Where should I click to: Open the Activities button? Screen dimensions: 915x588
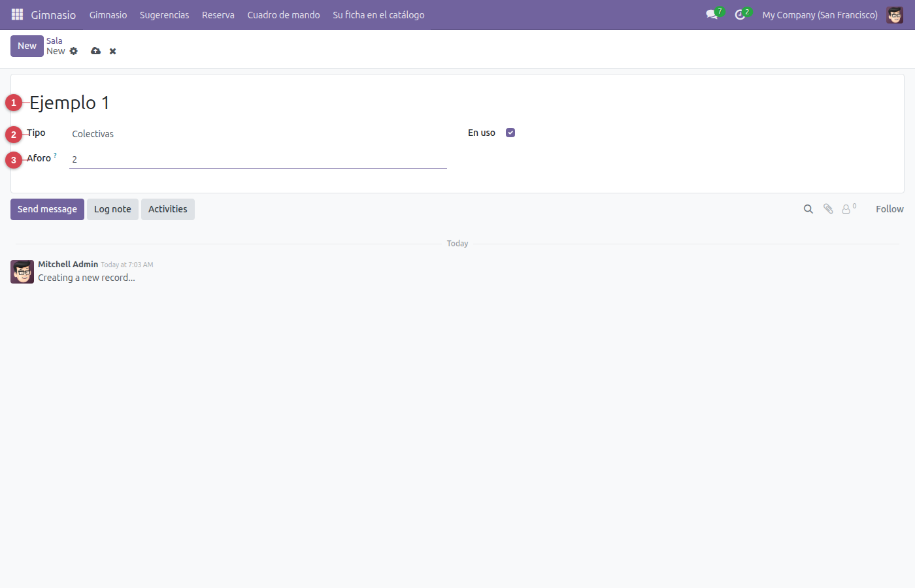pyautogui.click(x=168, y=209)
